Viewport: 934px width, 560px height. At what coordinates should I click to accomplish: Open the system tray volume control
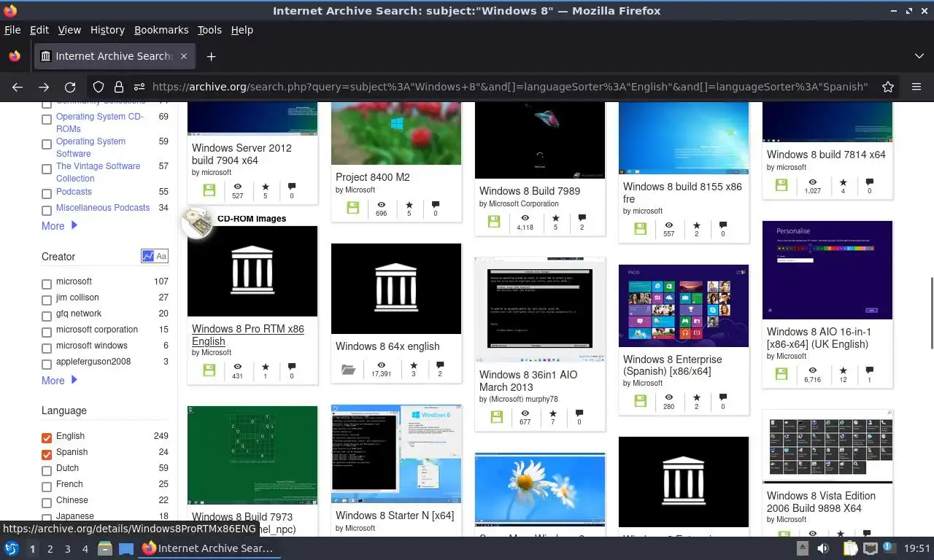pyautogui.click(x=823, y=548)
